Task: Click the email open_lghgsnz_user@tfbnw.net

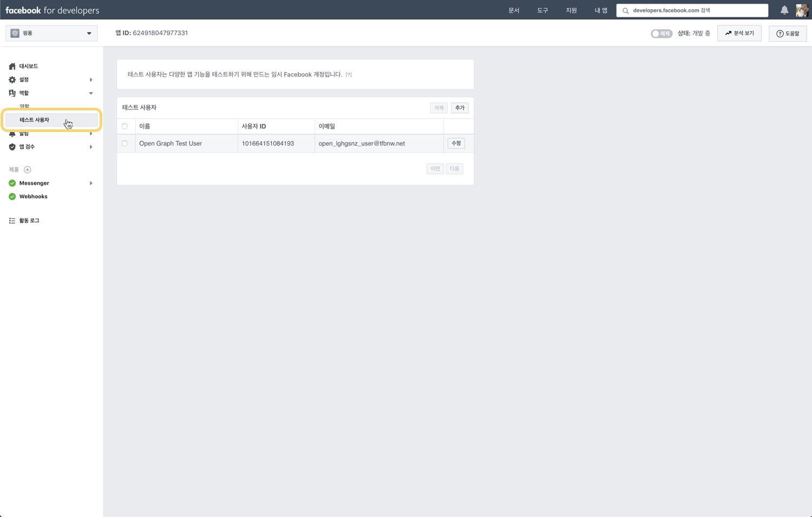Action: 362,143
